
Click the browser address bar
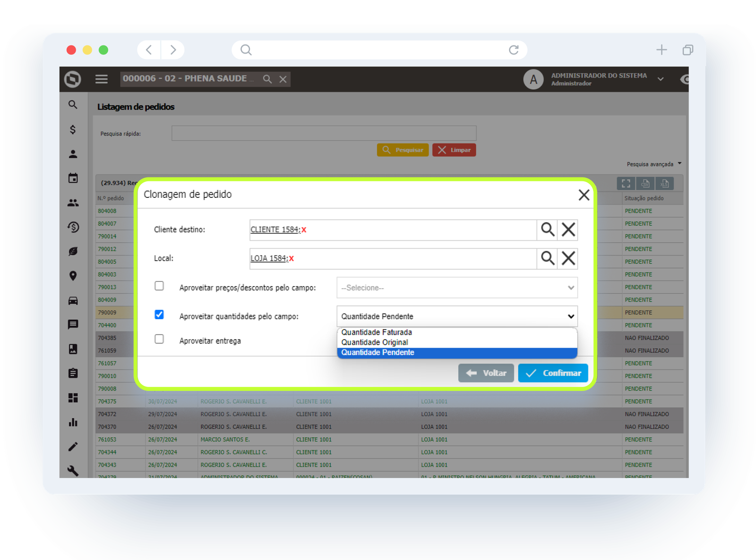click(x=379, y=50)
